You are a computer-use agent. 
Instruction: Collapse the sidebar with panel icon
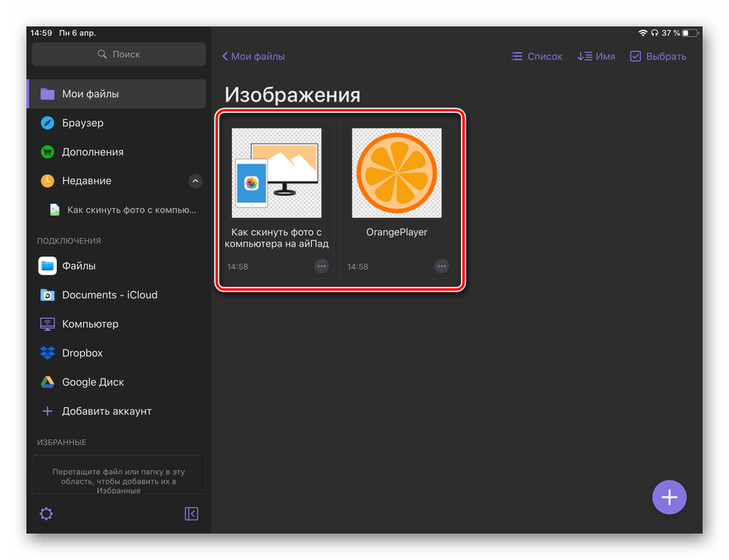point(191,514)
